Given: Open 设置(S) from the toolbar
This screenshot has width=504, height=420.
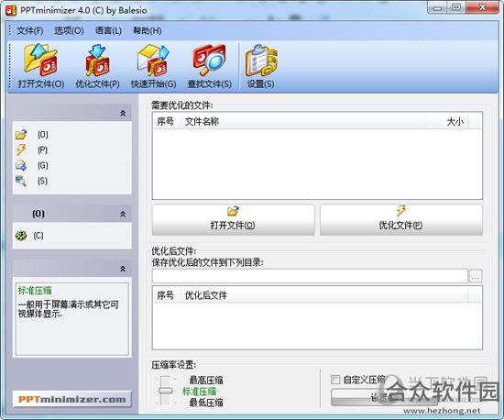Looking at the screenshot, I should tap(260, 66).
